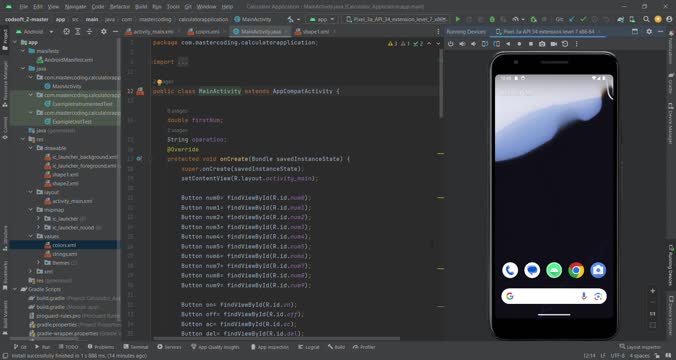
Task: Open Messages app on emulator home screen
Action: coord(532,270)
